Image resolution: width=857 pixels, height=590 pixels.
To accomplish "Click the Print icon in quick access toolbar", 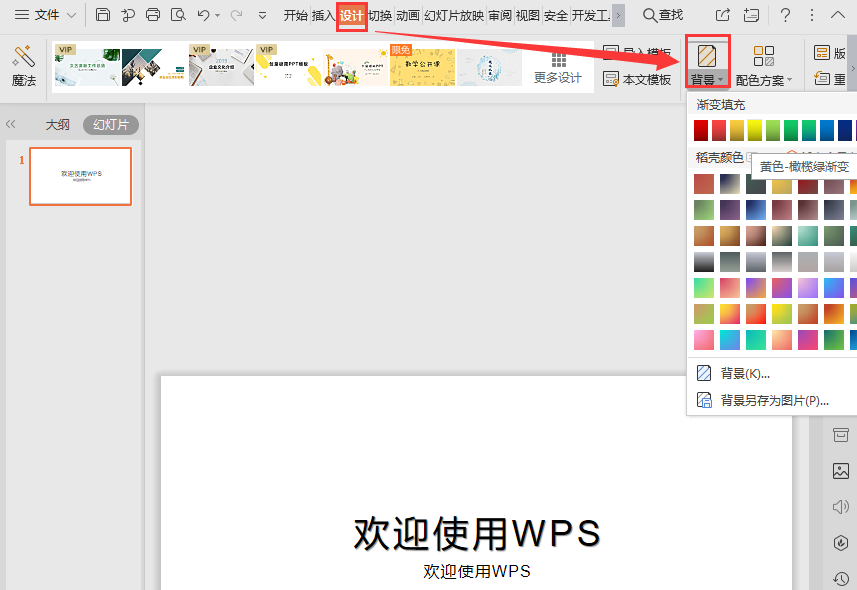I will tap(152, 15).
